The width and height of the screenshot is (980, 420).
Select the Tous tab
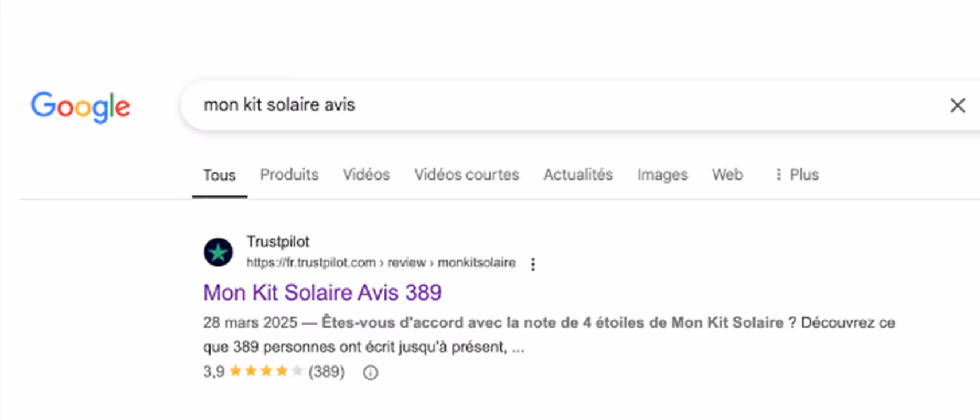[x=219, y=175]
